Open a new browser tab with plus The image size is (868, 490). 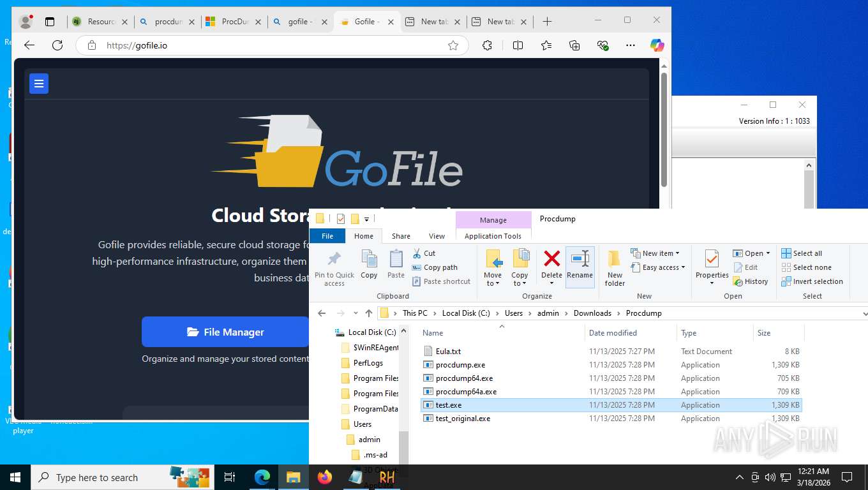tap(547, 22)
